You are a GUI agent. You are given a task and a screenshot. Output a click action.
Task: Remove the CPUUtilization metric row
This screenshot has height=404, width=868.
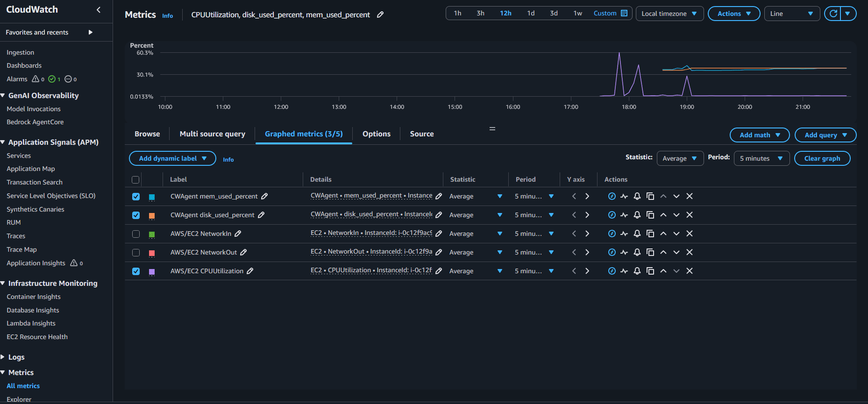[x=690, y=271]
